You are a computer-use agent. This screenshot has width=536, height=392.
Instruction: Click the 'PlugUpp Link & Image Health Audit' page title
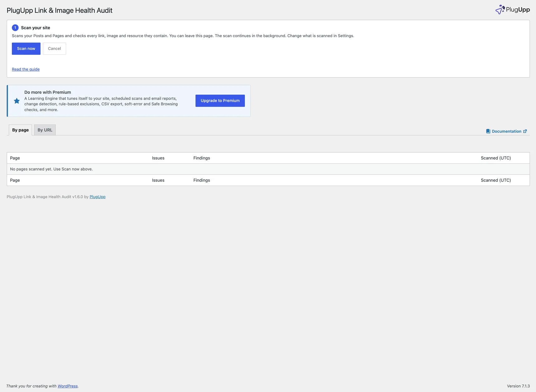[x=60, y=10]
